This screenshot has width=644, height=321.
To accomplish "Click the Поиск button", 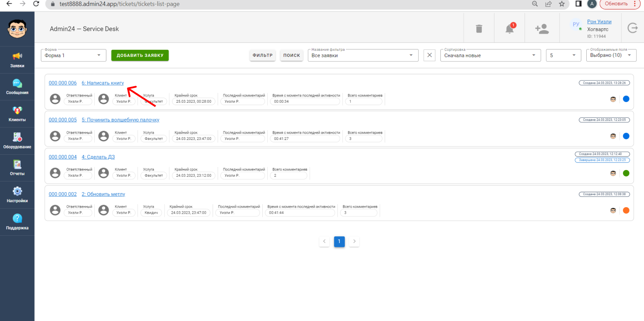I will 292,55.
